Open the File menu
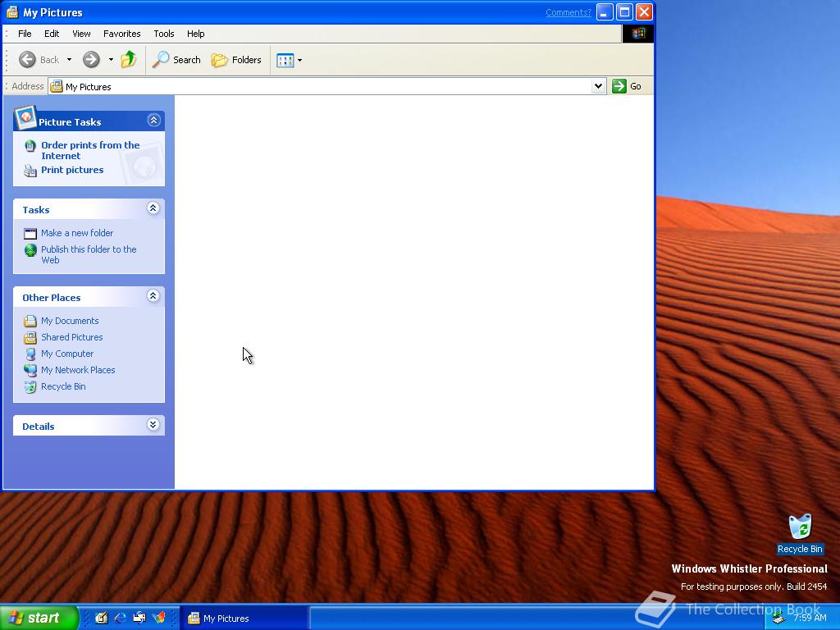Image resolution: width=840 pixels, height=630 pixels. click(25, 34)
